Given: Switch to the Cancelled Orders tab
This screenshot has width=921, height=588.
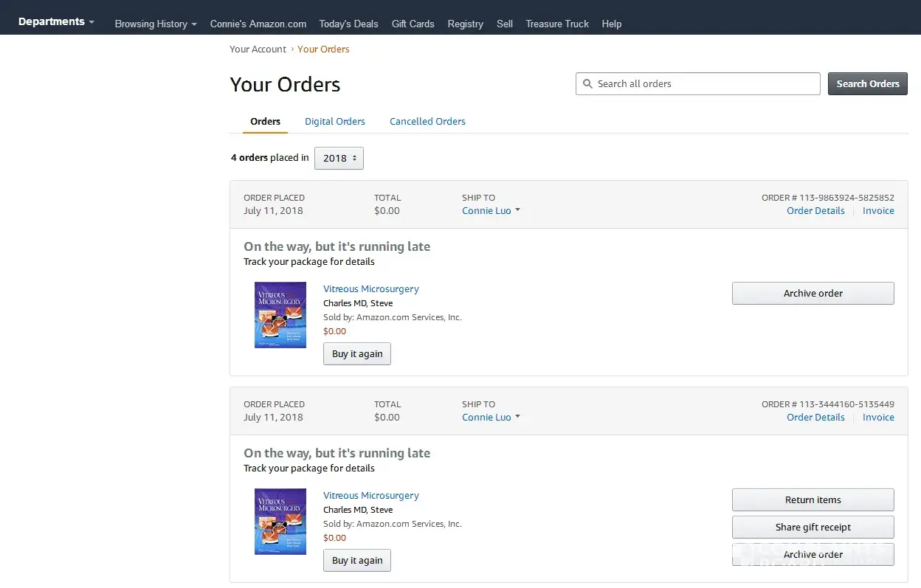Looking at the screenshot, I should (427, 122).
